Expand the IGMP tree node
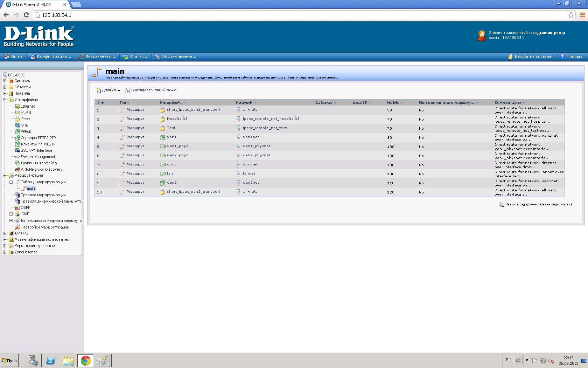The height and width of the screenshot is (368, 588). click(11, 214)
